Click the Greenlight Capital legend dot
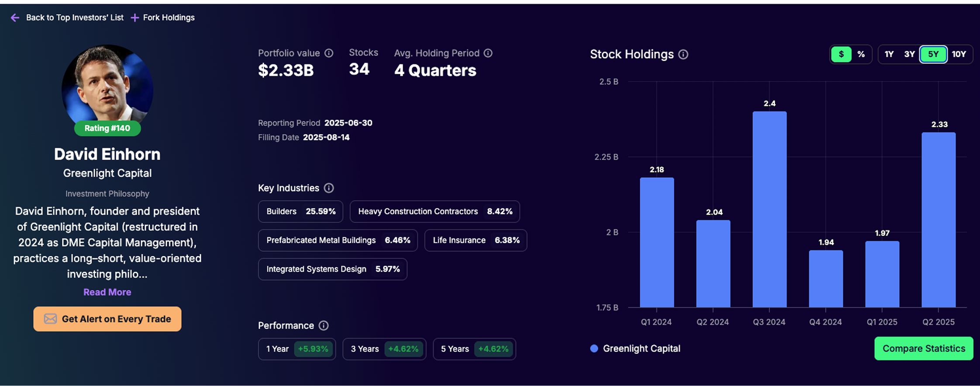The image size is (980, 386). click(x=594, y=348)
